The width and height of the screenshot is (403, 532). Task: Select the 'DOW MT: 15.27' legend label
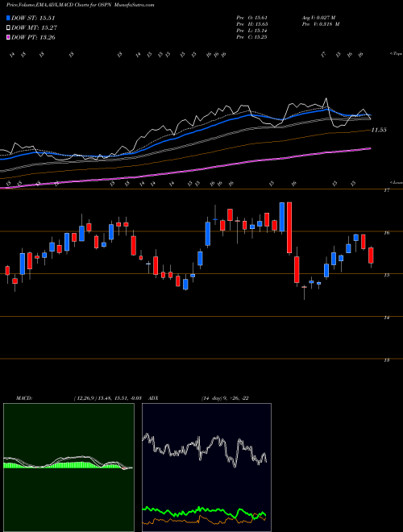(x=34, y=28)
